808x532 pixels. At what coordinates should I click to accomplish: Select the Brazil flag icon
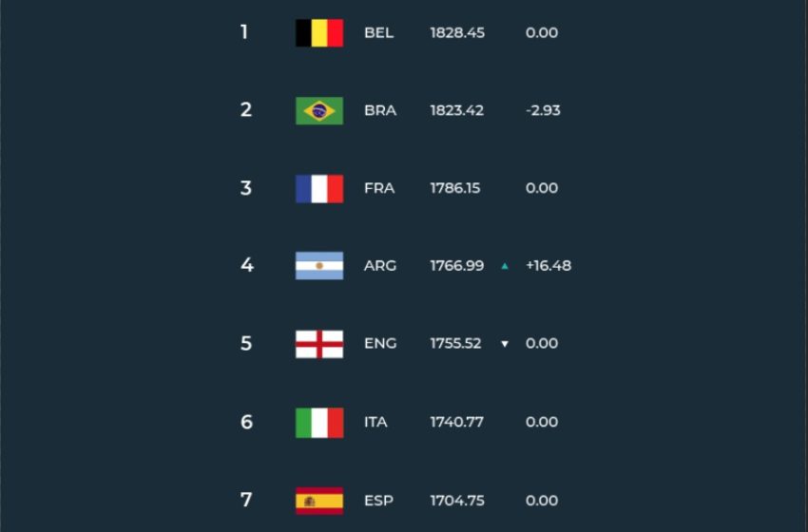click(x=319, y=111)
